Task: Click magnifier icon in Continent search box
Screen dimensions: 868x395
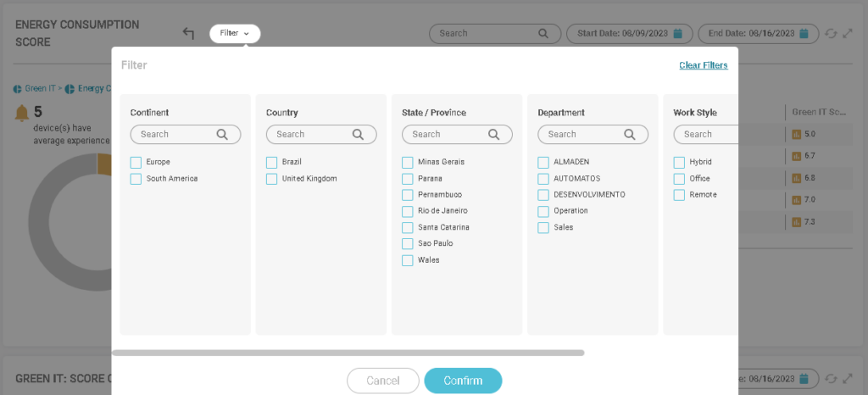Action: pos(222,134)
